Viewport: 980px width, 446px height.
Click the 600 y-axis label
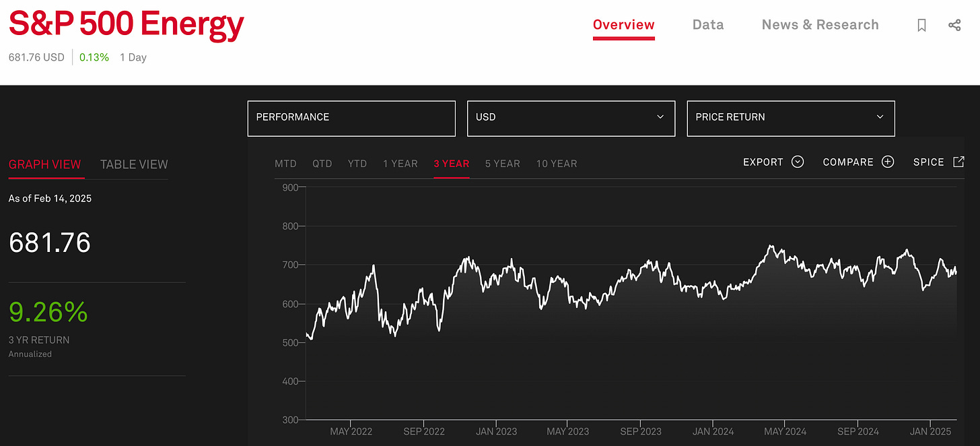point(290,304)
